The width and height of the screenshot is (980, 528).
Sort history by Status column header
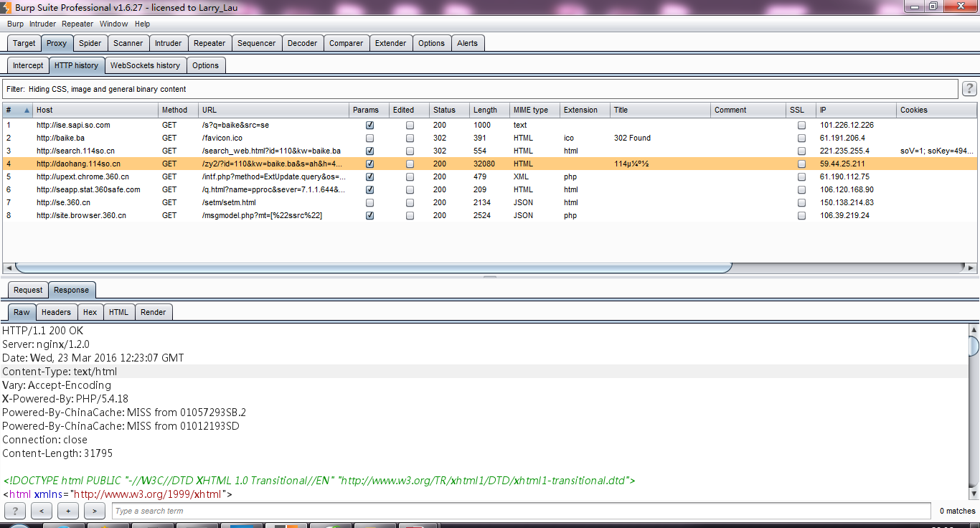[445, 110]
